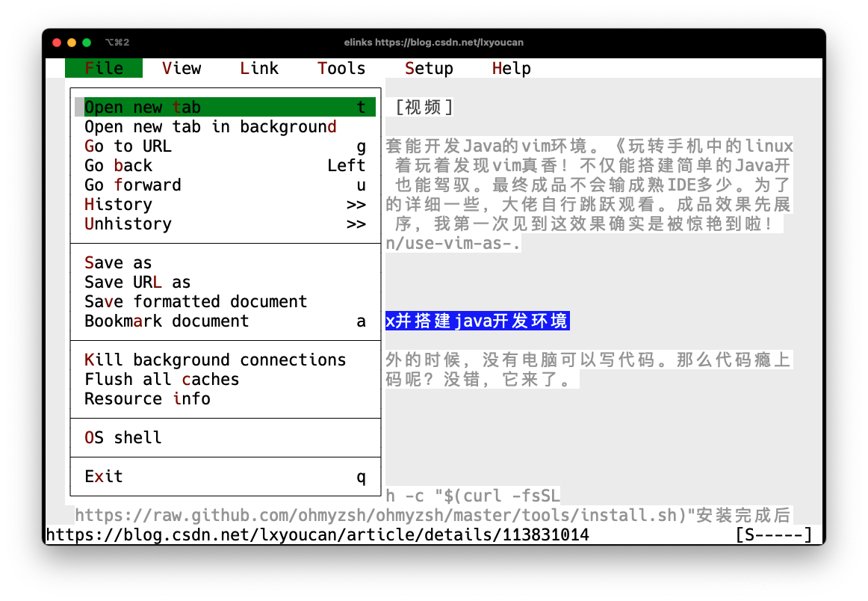Viewport: 868px width, 601px height.
Task: Expand the Unhistory submenu
Action: tap(226, 224)
